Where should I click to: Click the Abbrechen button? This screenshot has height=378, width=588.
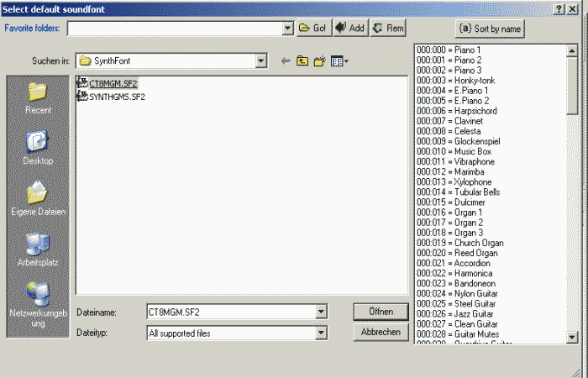click(x=381, y=333)
